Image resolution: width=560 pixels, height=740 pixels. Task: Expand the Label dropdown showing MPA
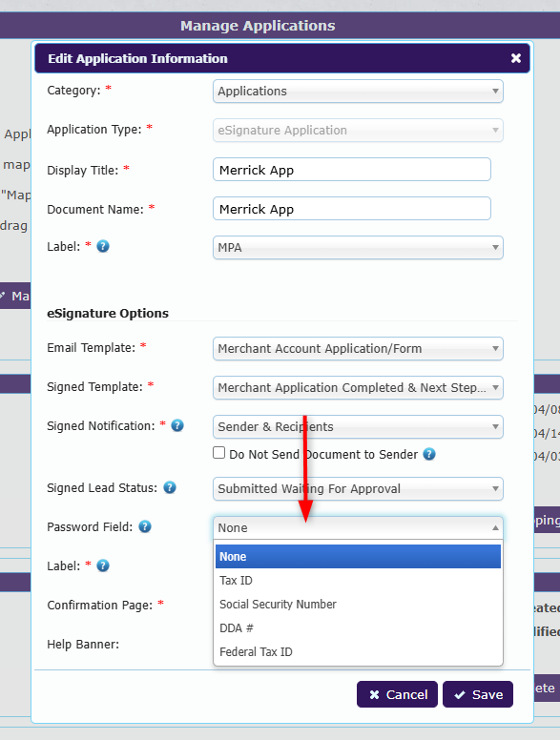(358, 248)
